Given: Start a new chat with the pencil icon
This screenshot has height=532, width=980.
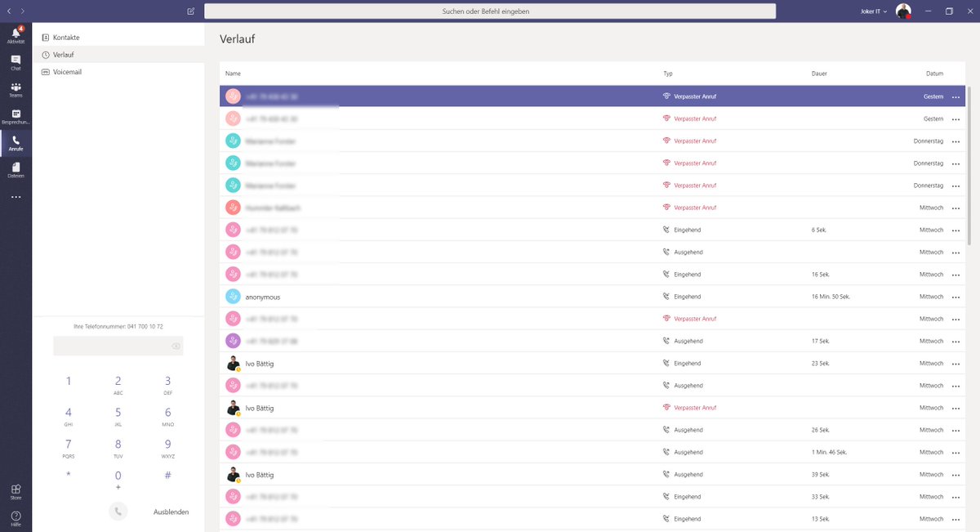Looking at the screenshot, I should 189,11.
